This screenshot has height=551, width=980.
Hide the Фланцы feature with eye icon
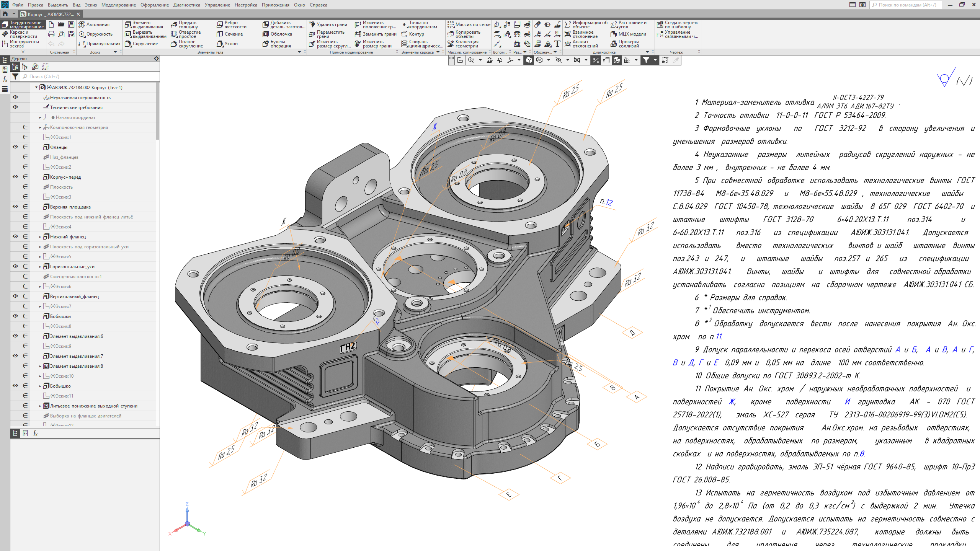(x=15, y=147)
